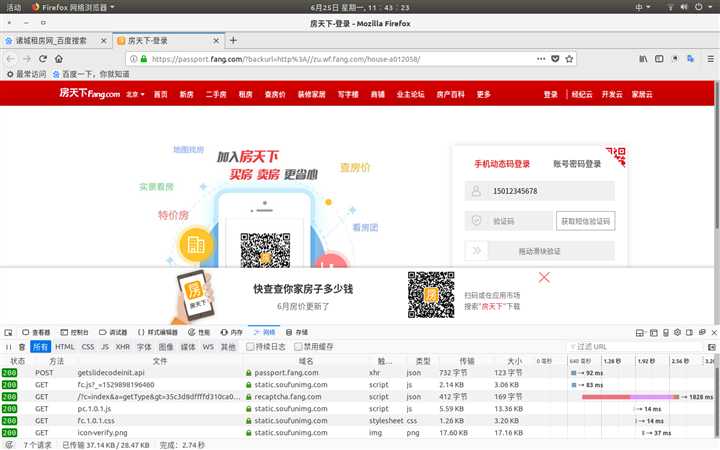Sort by the 状态 column header
The width and height of the screenshot is (720, 450).
click(17, 361)
